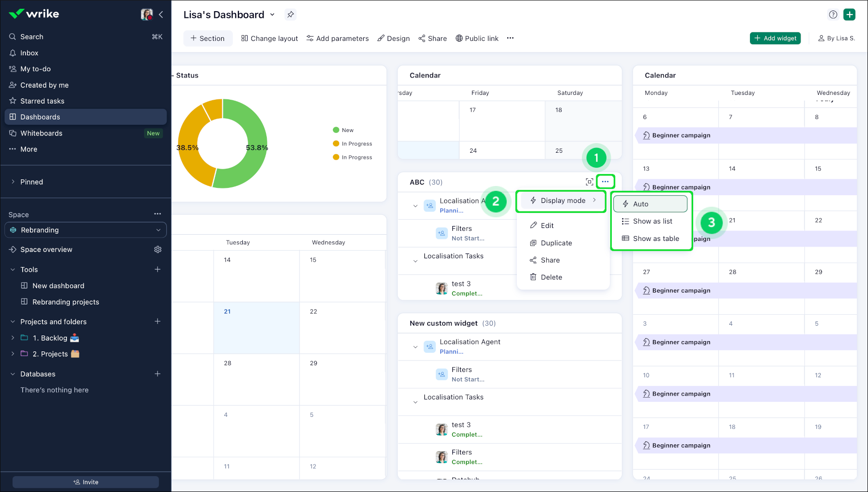Pin the dashboard with the pin icon
Image resolution: width=868 pixels, height=492 pixels.
pos(290,15)
